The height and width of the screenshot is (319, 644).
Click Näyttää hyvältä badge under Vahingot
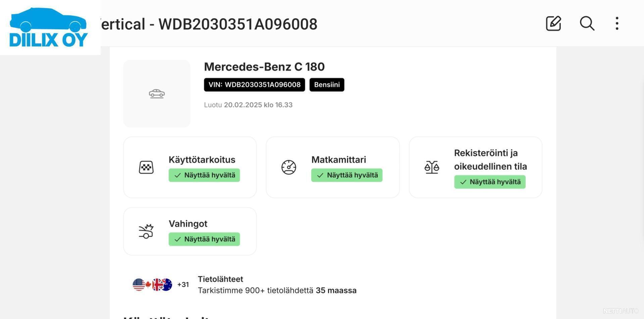click(x=204, y=239)
